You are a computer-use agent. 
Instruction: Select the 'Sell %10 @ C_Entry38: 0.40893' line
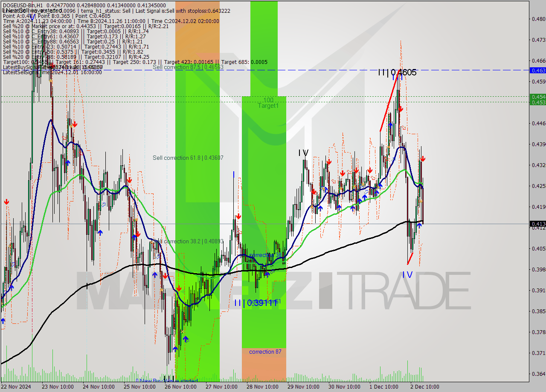[76, 31]
